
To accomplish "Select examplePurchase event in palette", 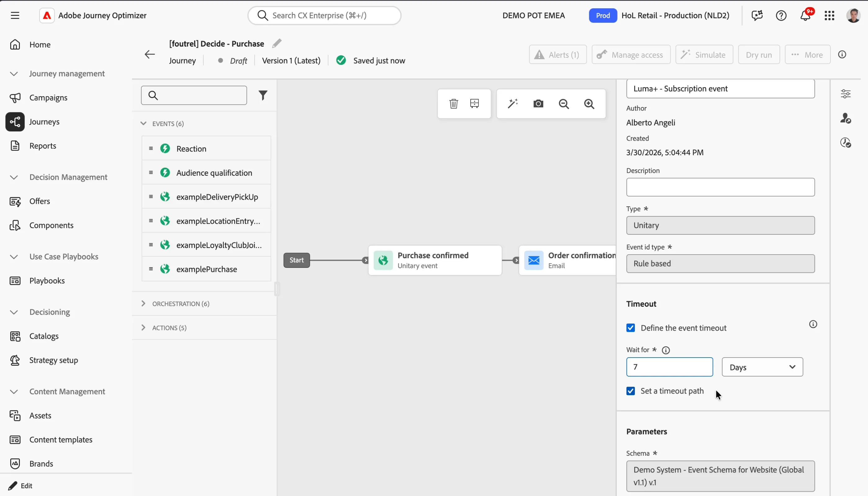I will (206, 269).
